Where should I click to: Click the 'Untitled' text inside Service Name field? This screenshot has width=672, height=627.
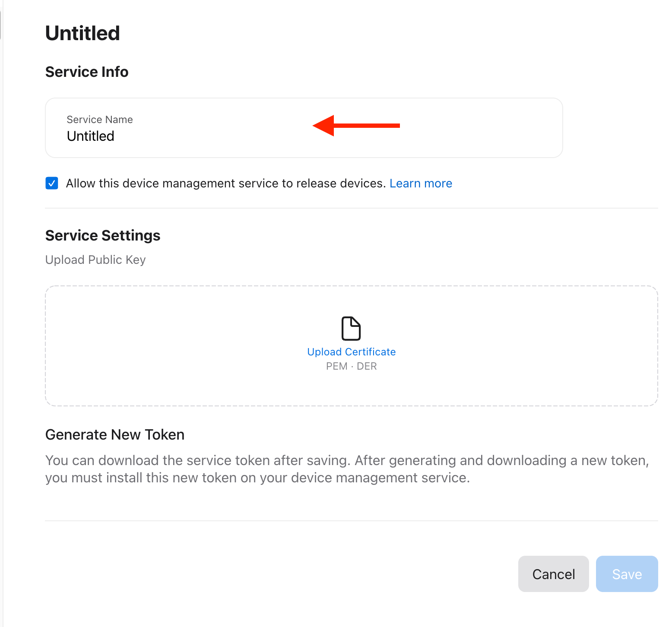91,136
